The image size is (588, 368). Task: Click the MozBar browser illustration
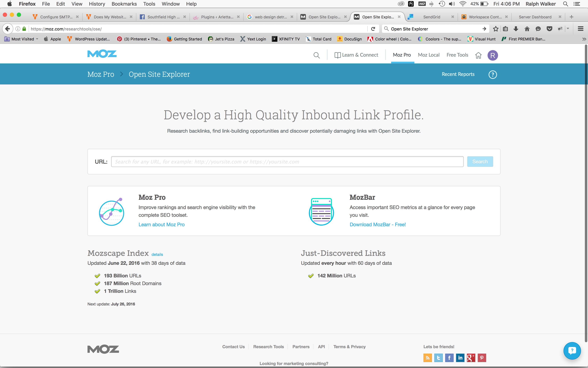(x=321, y=212)
